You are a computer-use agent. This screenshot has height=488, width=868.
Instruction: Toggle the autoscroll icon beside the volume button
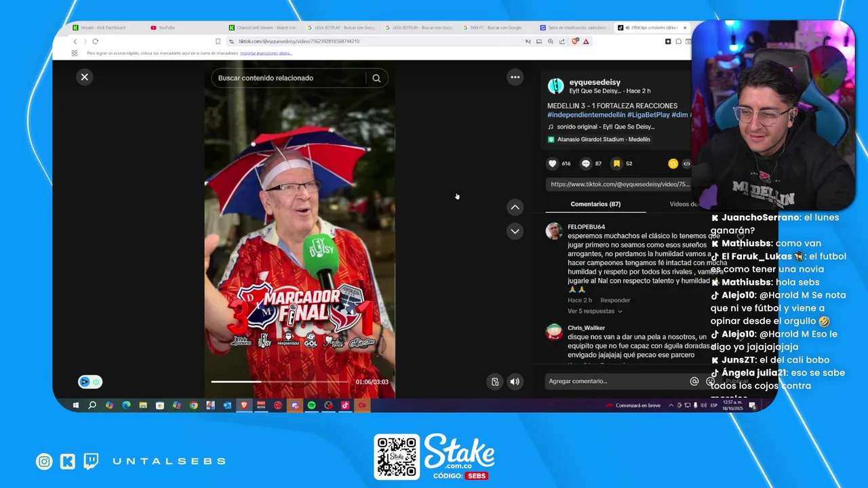[495, 382]
